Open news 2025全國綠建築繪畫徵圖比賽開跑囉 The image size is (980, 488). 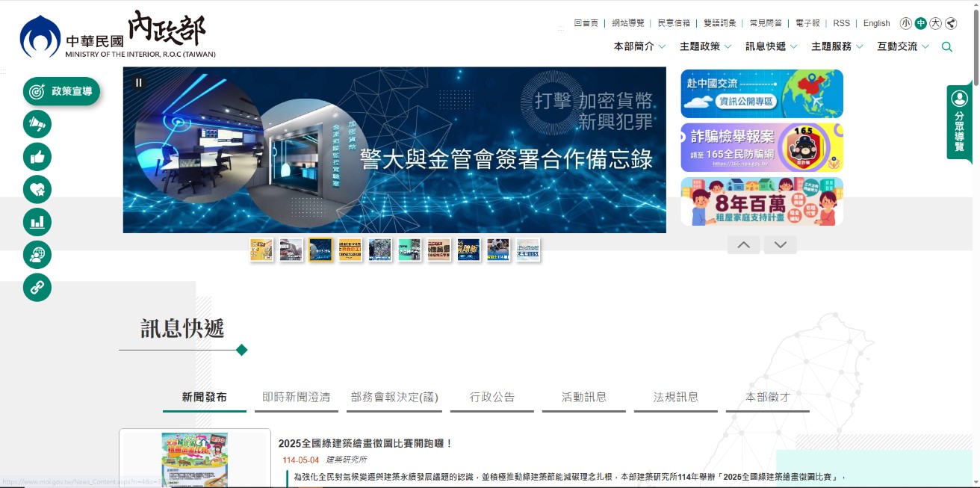366,443
